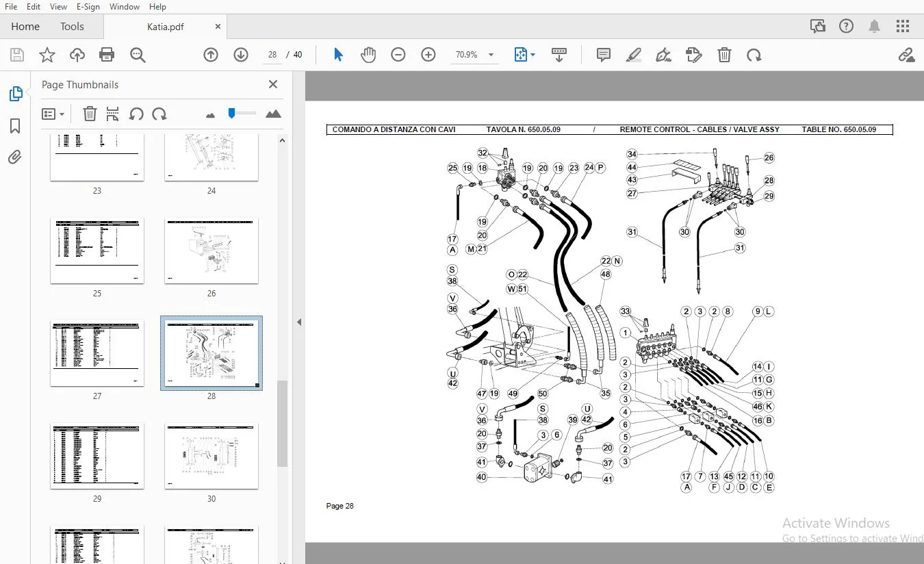
Task: Close the Katia.pdf tab
Action: (x=218, y=27)
